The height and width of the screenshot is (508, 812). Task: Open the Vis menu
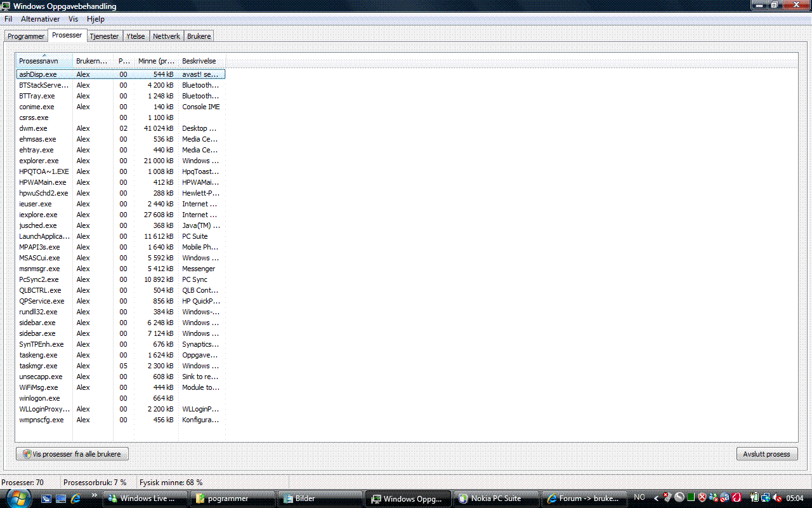point(74,19)
